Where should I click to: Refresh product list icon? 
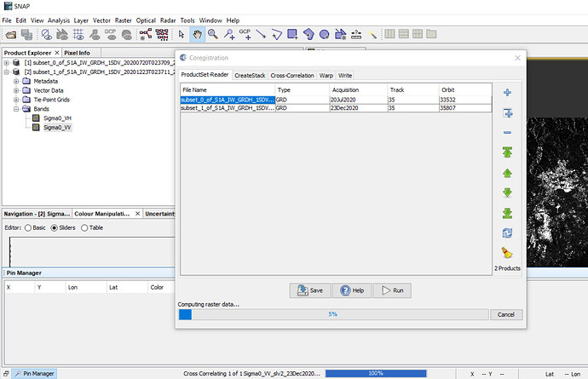pyautogui.click(x=507, y=233)
